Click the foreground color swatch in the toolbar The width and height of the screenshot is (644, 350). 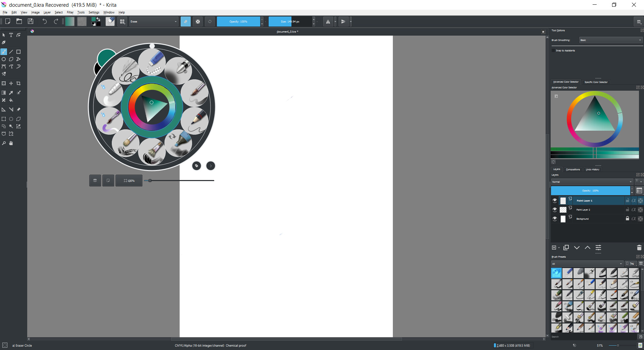[94, 19]
